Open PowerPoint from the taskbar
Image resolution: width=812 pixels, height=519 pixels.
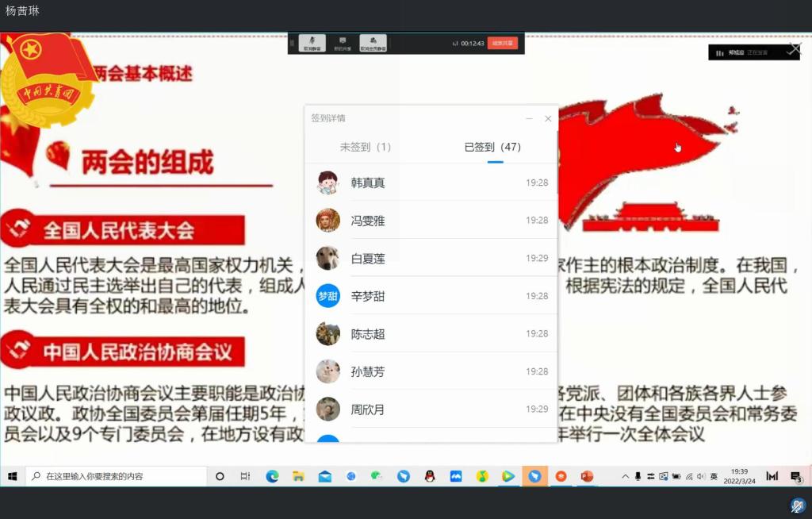(x=587, y=476)
